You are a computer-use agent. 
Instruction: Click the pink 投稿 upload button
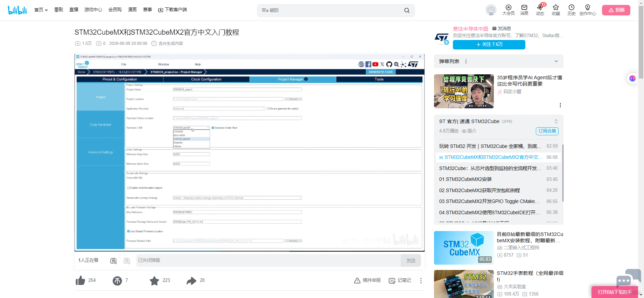click(616, 10)
